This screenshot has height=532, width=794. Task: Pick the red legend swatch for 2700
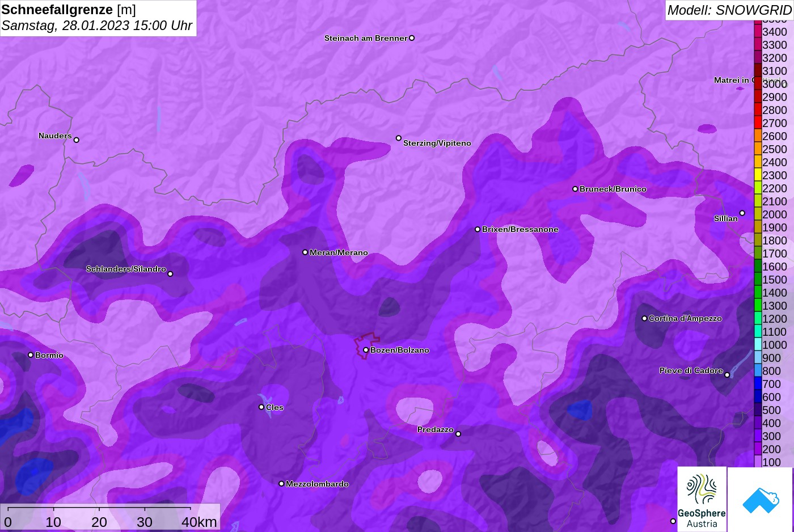point(758,123)
